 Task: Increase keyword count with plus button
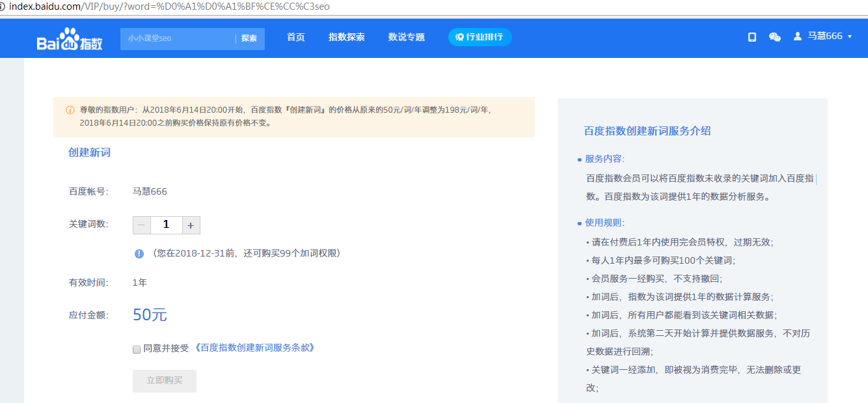191,225
